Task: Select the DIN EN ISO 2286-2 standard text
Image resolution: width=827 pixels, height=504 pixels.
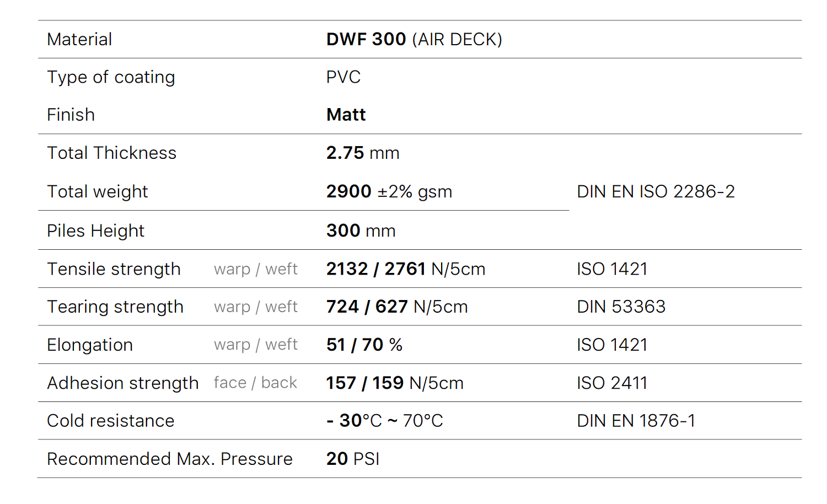Action: point(656,191)
